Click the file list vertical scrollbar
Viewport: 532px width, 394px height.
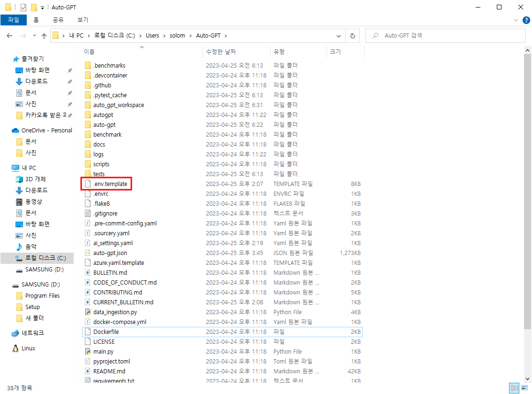[x=527, y=192]
